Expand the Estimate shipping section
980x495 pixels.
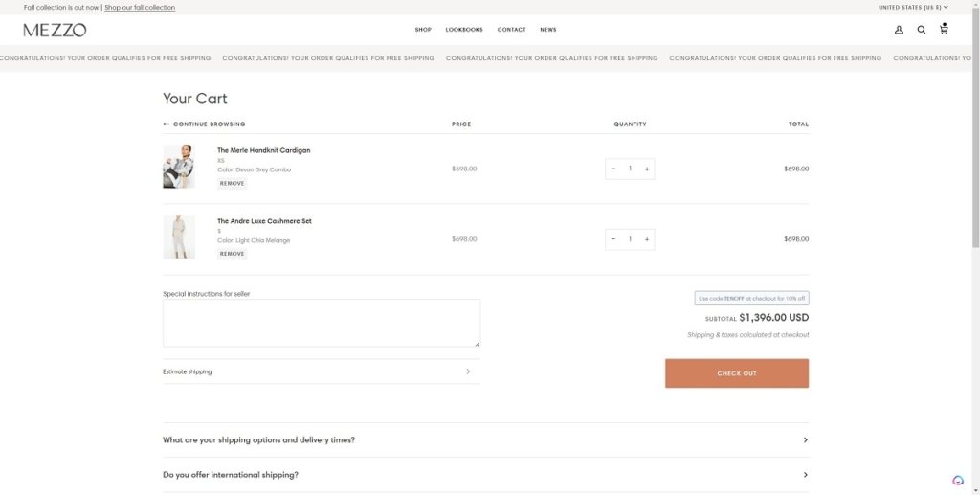click(x=321, y=371)
